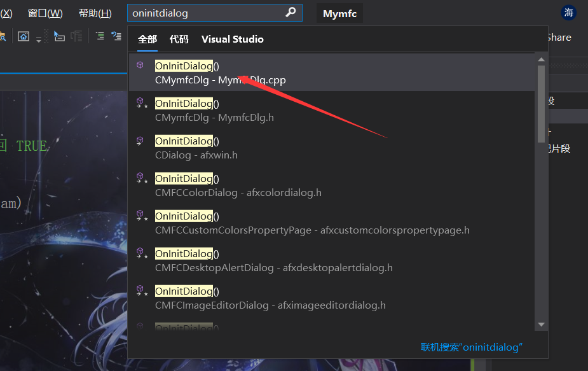The image size is (588, 371).
Task: Click the magnifier search icon
Action: 291,12
